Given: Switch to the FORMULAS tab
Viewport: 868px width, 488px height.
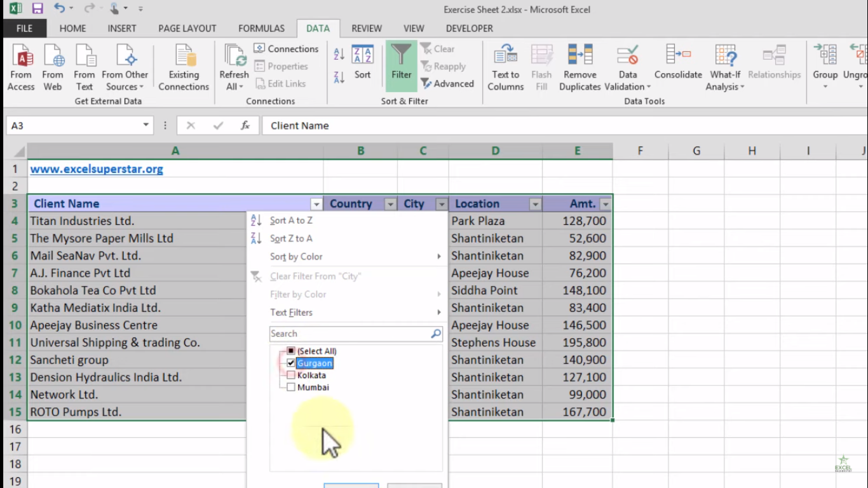Looking at the screenshot, I should click(x=261, y=28).
